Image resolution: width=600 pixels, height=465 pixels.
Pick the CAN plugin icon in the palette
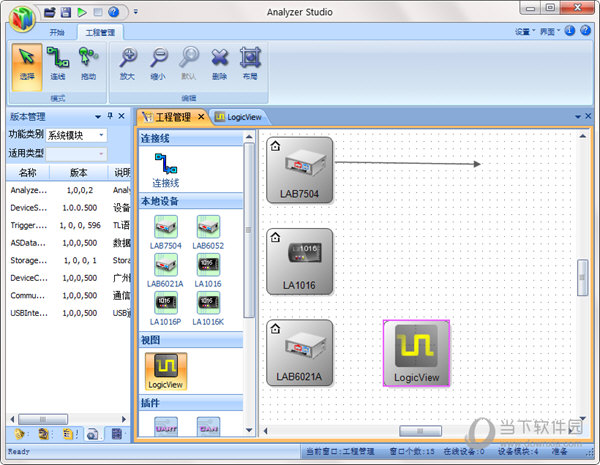click(209, 427)
